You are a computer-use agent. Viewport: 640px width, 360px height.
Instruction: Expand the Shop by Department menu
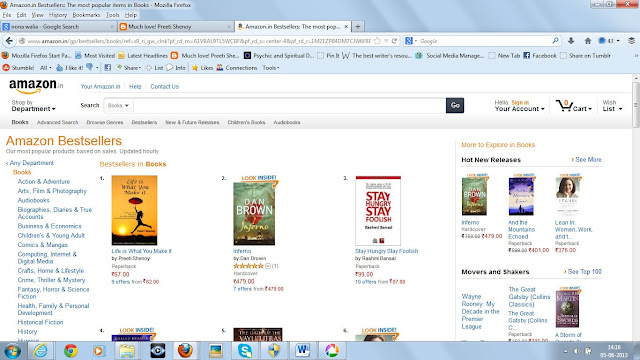tap(33, 106)
